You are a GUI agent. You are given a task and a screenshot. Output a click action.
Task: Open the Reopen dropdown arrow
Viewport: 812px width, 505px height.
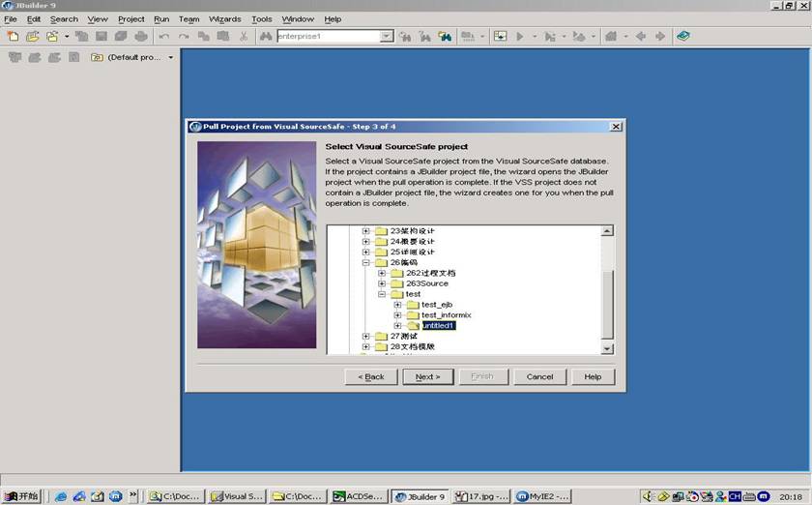click(67, 37)
